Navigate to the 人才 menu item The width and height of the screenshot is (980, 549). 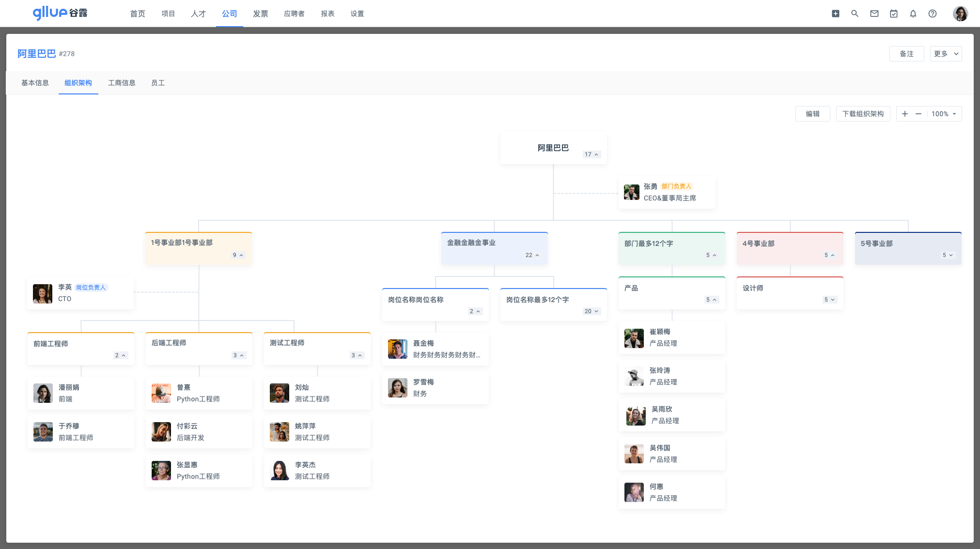click(x=198, y=14)
